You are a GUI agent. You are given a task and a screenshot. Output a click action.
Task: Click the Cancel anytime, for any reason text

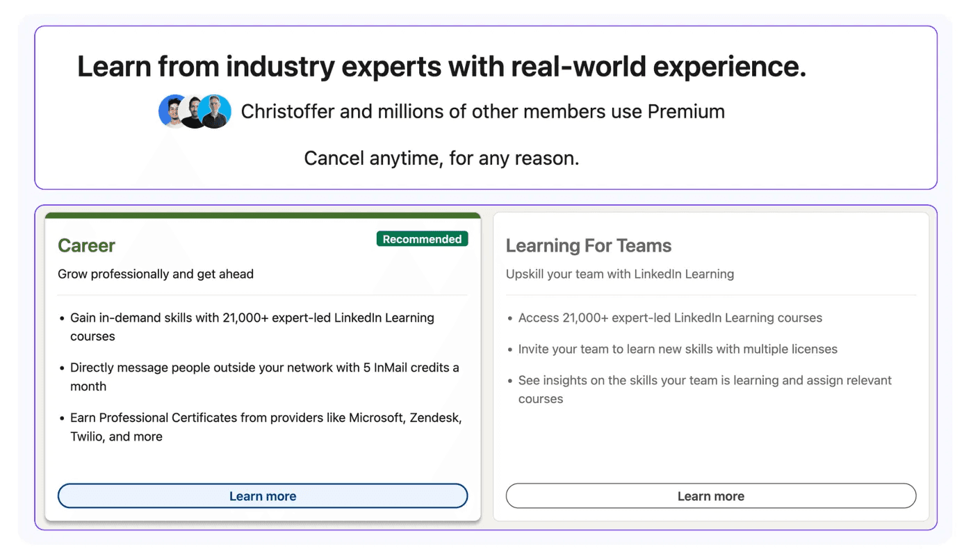[x=441, y=158]
